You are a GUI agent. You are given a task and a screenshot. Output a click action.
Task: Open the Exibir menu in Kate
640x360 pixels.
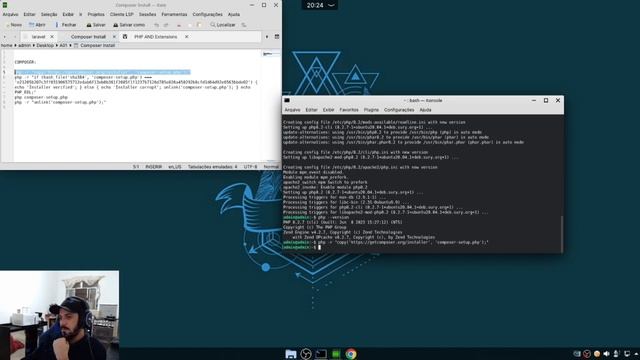click(68, 14)
